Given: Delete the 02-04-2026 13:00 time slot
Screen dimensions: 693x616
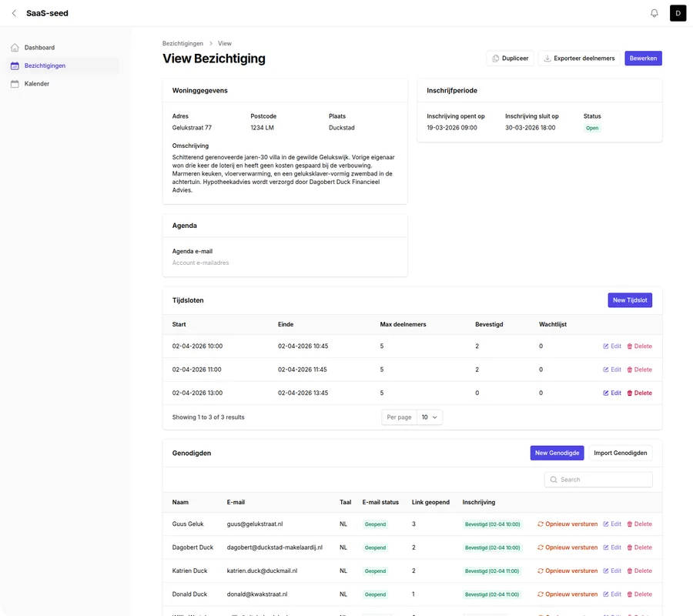Looking at the screenshot, I should (639, 393).
